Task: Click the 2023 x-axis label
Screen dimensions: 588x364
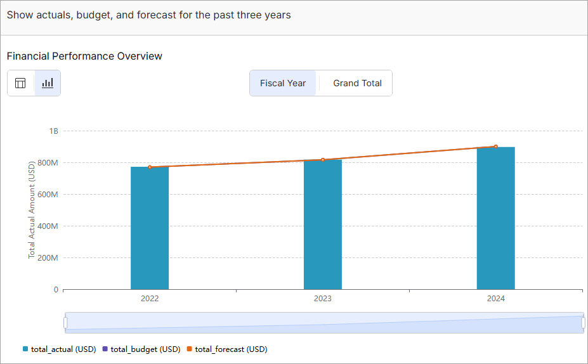Action: [323, 299]
